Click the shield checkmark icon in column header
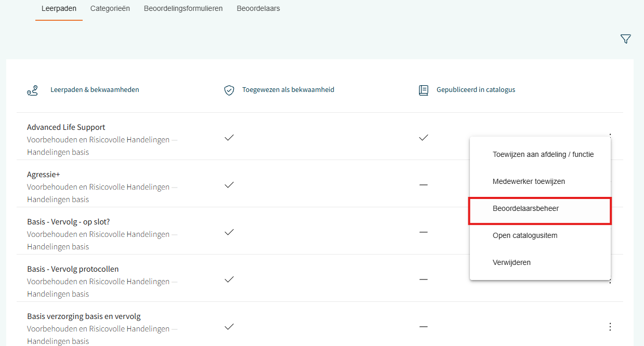This screenshot has width=644, height=346. tap(229, 90)
